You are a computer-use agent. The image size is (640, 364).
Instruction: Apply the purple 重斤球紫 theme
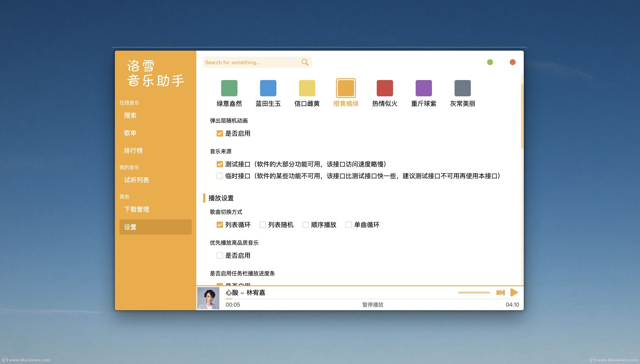[424, 88]
